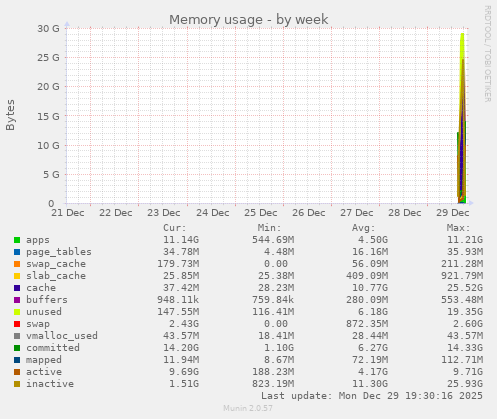Image resolution: width=497 pixels, height=419 pixels.
Task: Click the 29 Dec x-axis date label
Action: tap(453, 213)
